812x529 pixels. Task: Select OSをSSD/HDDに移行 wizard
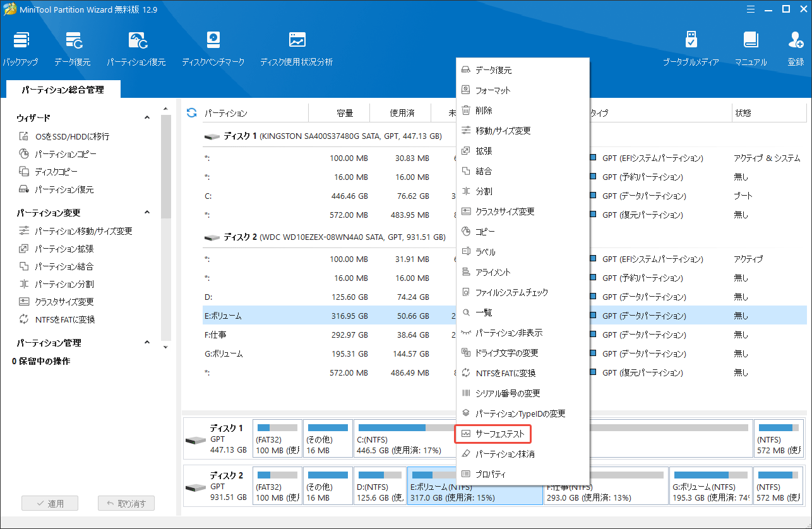click(x=64, y=136)
